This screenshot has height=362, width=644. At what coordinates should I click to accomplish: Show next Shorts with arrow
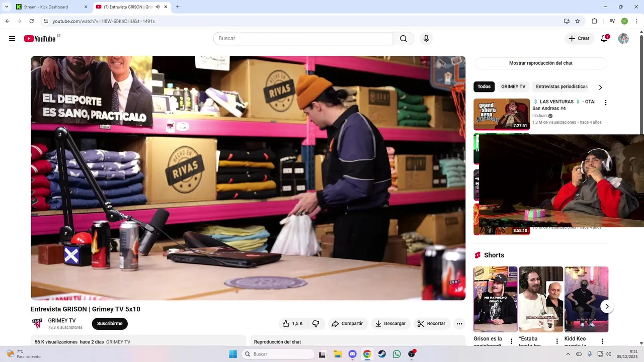(x=607, y=306)
